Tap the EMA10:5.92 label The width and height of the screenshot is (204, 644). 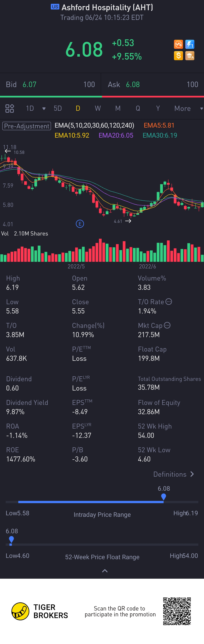(x=72, y=135)
